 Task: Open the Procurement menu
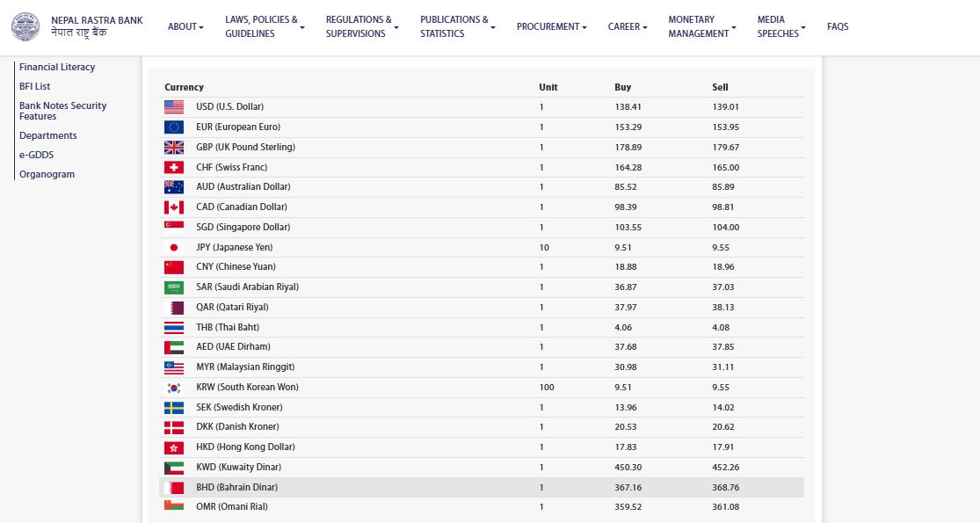[x=552, y=27]
